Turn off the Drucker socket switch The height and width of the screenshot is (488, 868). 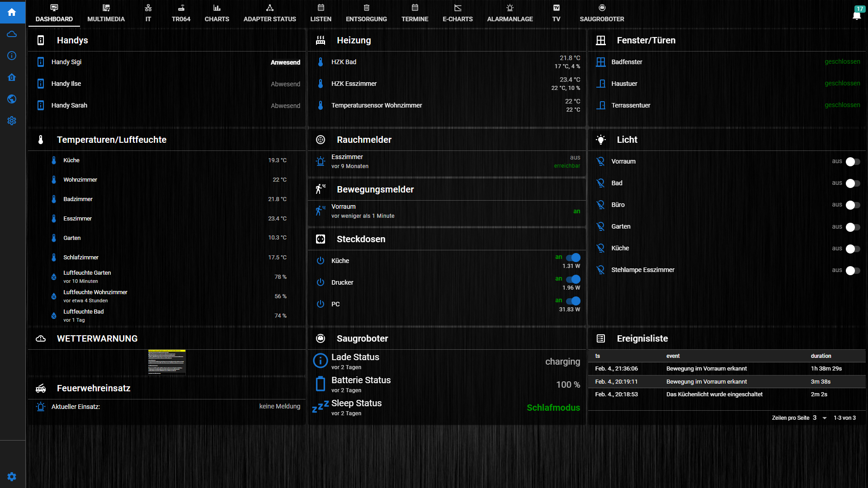(x=573, y=279)
